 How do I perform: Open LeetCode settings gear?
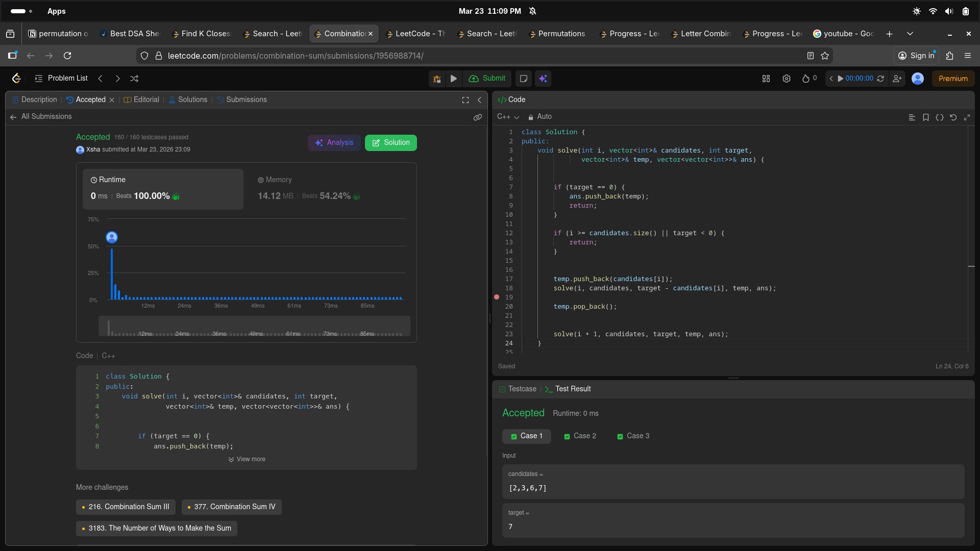[786, 79]
